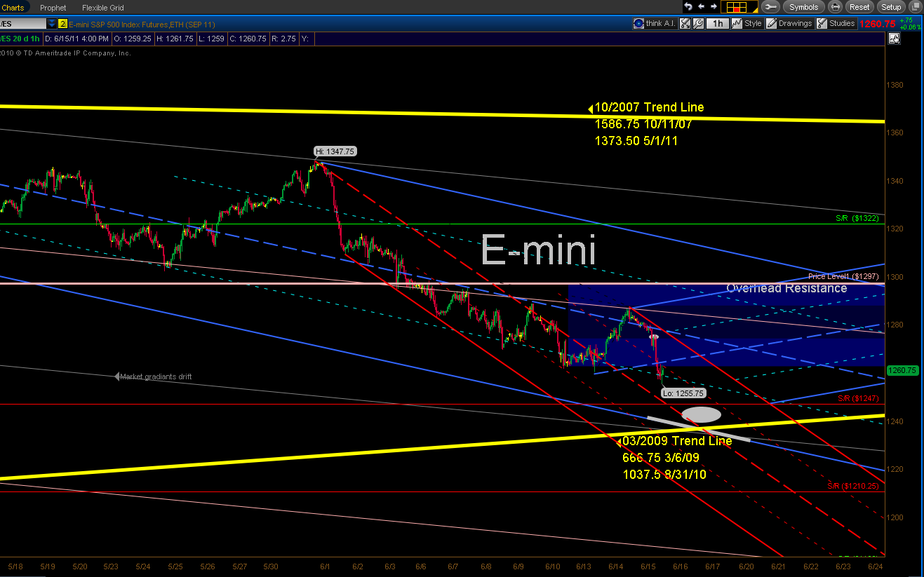This screenshot has height=577, width=924.
Task: Click the yellow number 2 link indicator
Action: click(x=62, y=23)
